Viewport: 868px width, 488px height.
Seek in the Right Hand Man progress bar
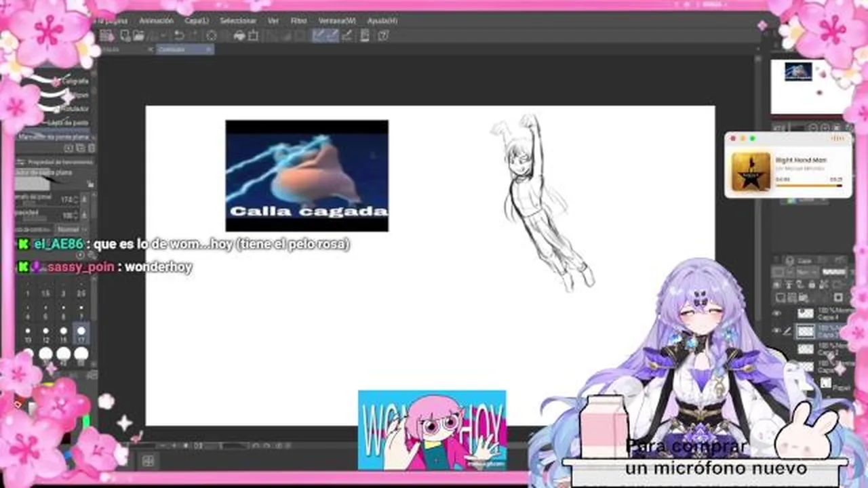[x=808, y=184]
